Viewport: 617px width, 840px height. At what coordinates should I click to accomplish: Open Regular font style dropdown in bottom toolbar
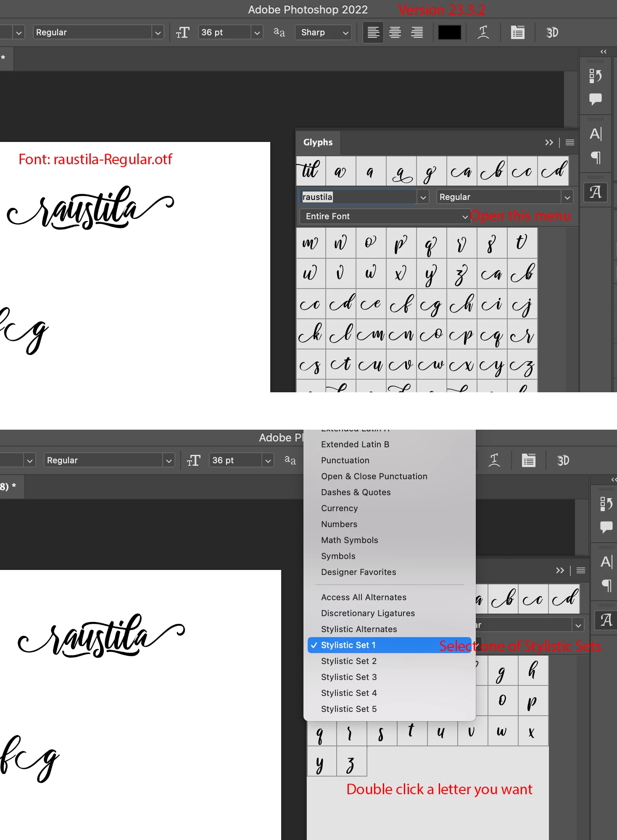click(x=109, y=460)
